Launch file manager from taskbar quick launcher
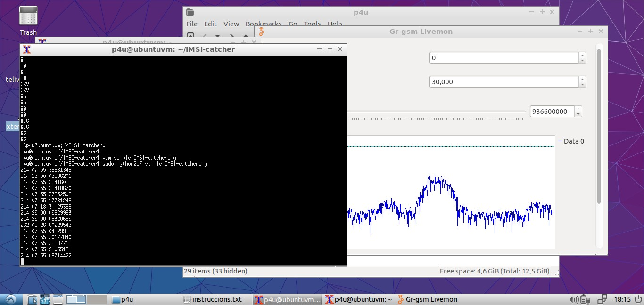The width and height of the screenshot is (644, 305). tap(32, 299)
